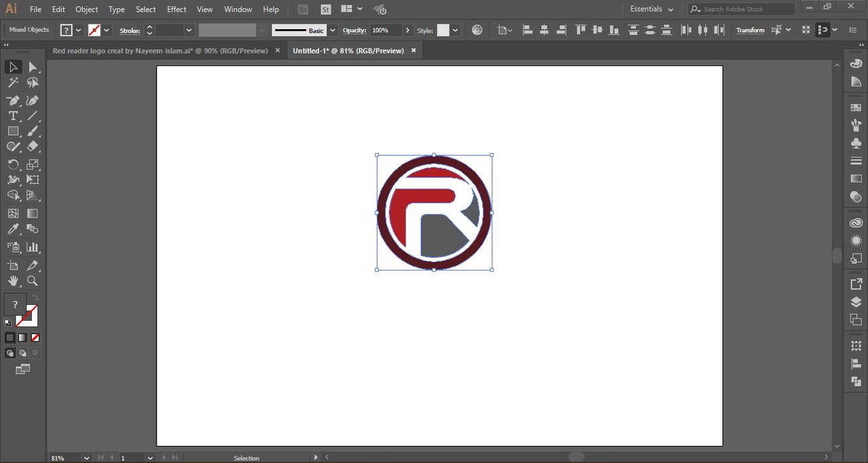Set fill to None in toolbox
The image size is (868, 463).
pos(35,337)
